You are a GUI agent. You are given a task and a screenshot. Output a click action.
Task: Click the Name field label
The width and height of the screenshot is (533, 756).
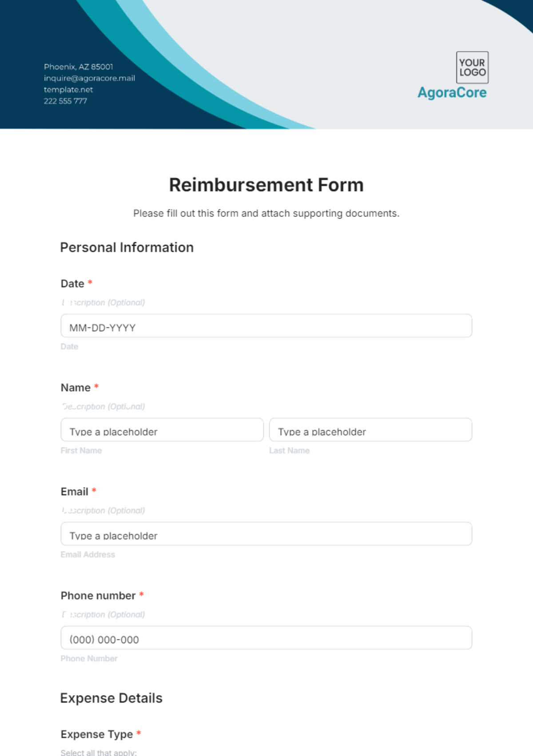point(76,388)
